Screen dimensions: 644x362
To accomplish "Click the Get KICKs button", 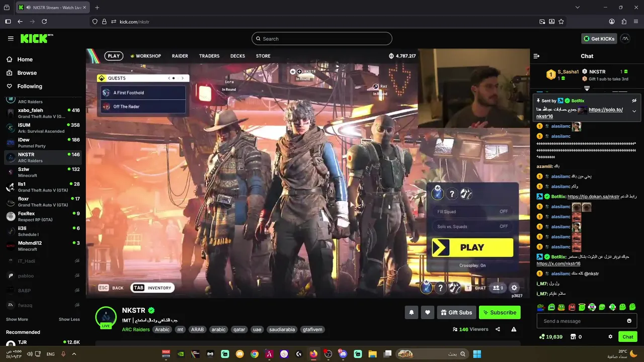I will tap(599, 39).
